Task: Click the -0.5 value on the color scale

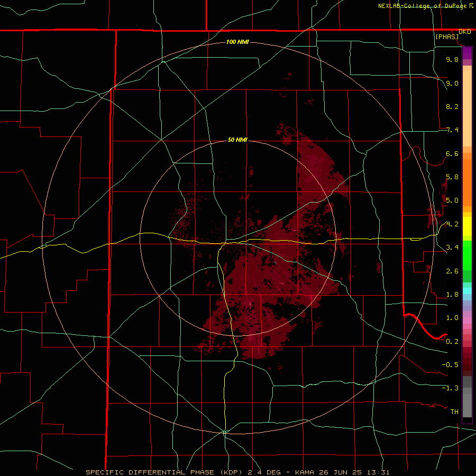Action: pyautogui.click(x=450, y=365)
